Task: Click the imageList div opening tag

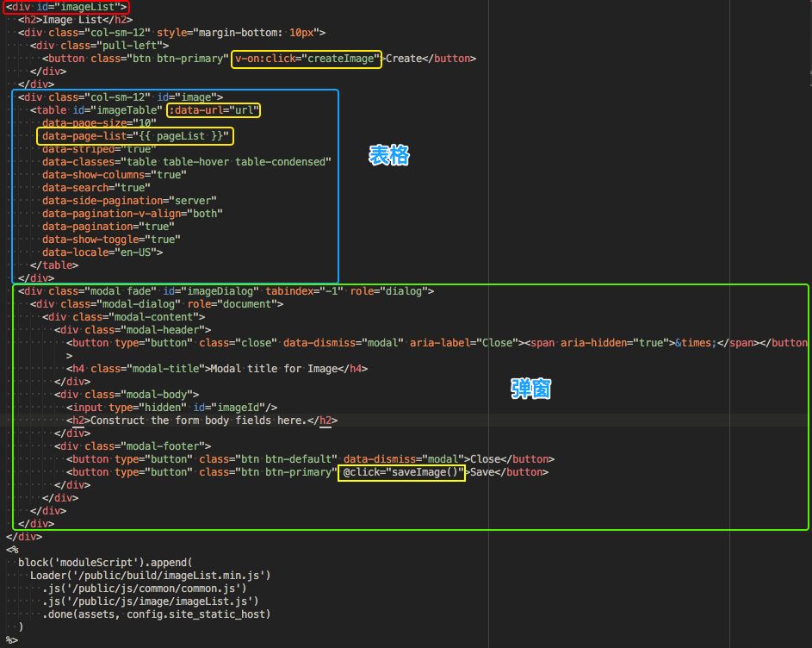Action: pos(65,7)
